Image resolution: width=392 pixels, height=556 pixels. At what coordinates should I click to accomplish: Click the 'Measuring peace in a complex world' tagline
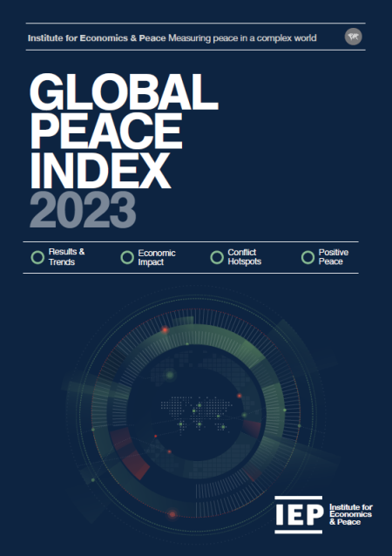(x=242, y=38)
